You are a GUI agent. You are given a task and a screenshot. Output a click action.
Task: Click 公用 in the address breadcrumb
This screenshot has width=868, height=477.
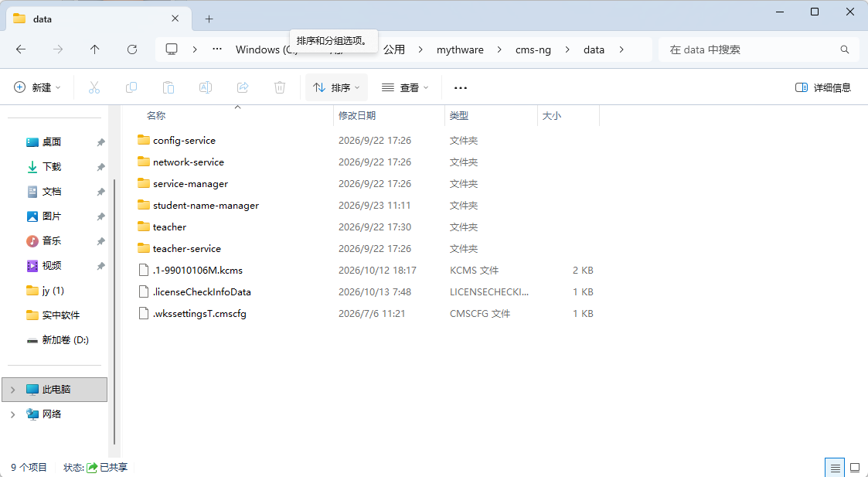click(394, 49)
